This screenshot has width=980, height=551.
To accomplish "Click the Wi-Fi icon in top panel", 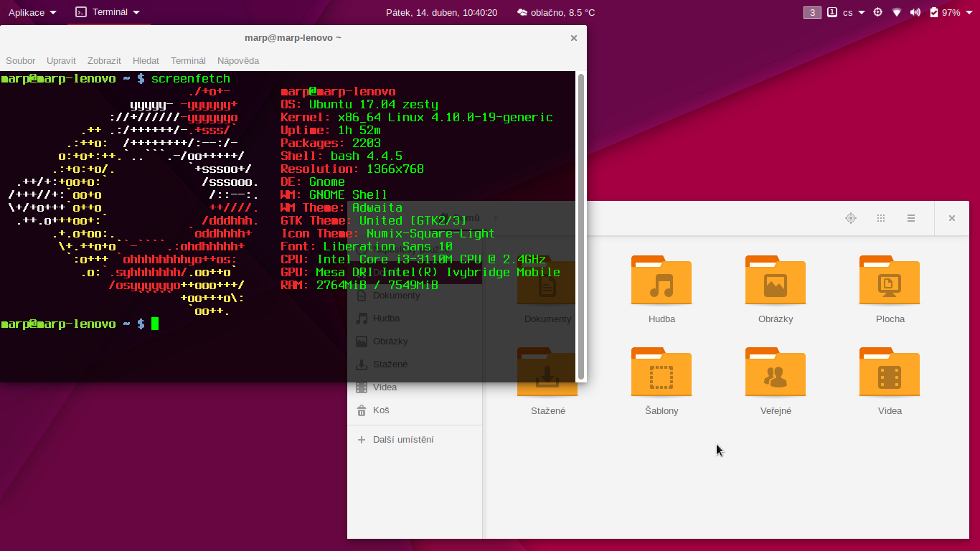I will pos(897,12).
